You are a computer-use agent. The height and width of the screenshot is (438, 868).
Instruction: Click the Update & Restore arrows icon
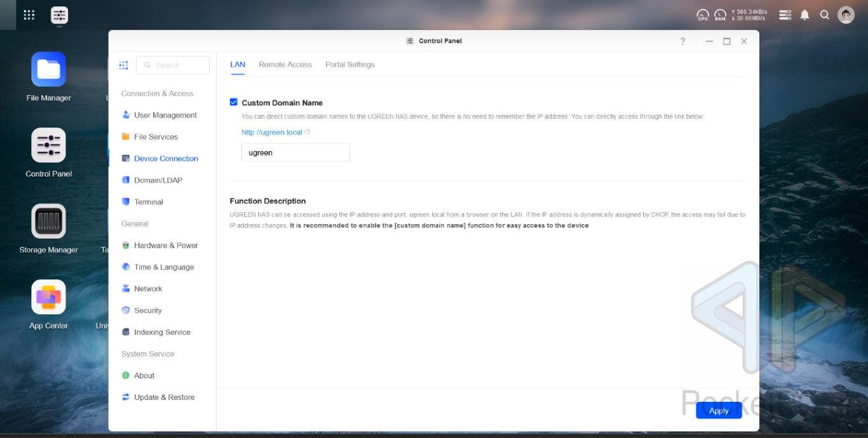126,397
